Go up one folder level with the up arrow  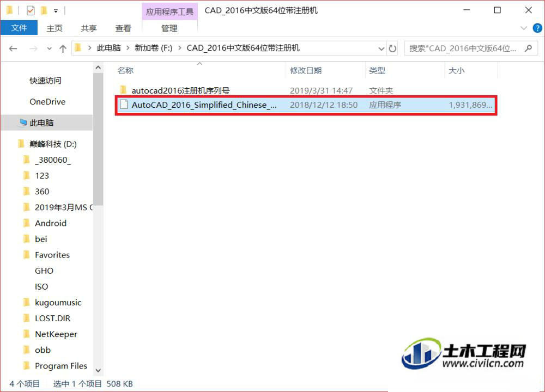[63, 48]
